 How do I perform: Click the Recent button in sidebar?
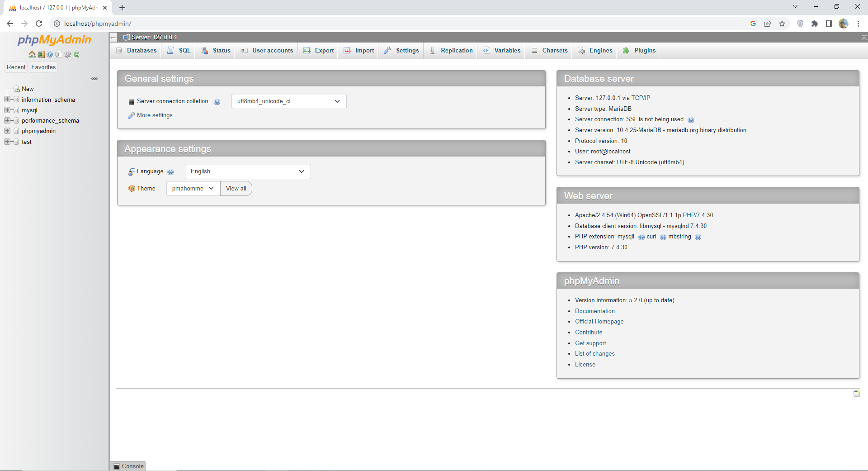[16, 67]
